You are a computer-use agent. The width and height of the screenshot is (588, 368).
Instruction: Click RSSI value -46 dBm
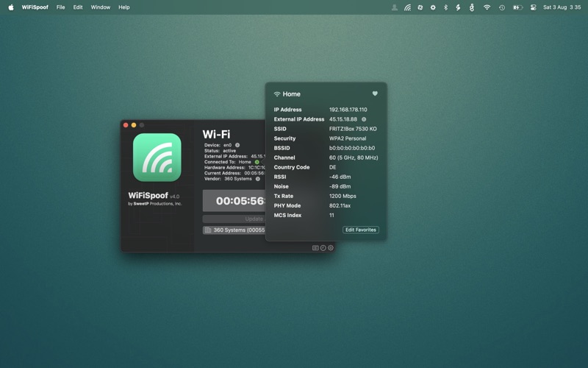(340, 177)
